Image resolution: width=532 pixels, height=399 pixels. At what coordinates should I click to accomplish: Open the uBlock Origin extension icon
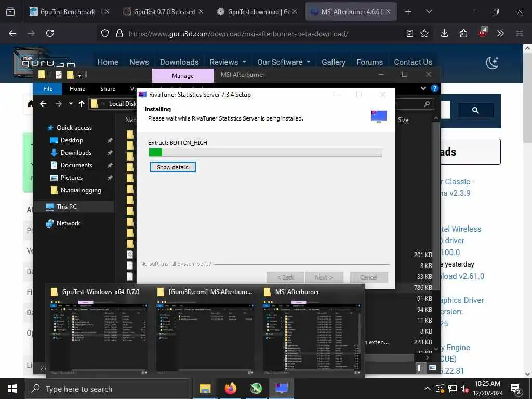click(x=482, y=33)
